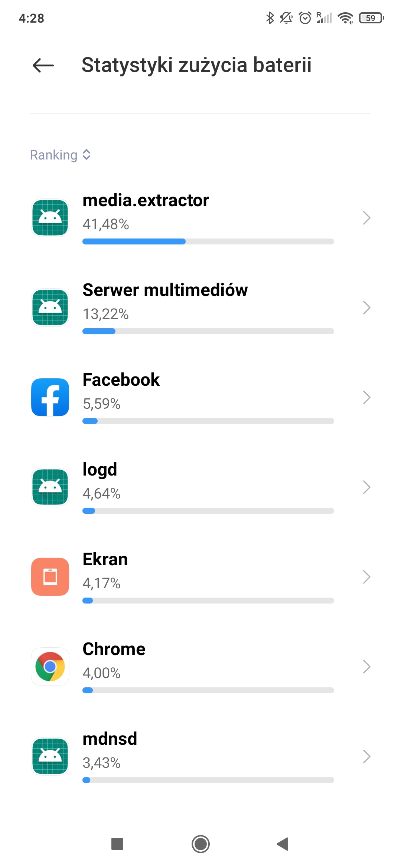Click the media.extractor usage progress bar
The width and height of the screenshot is (401, 868).
click(x=208, y=241)
